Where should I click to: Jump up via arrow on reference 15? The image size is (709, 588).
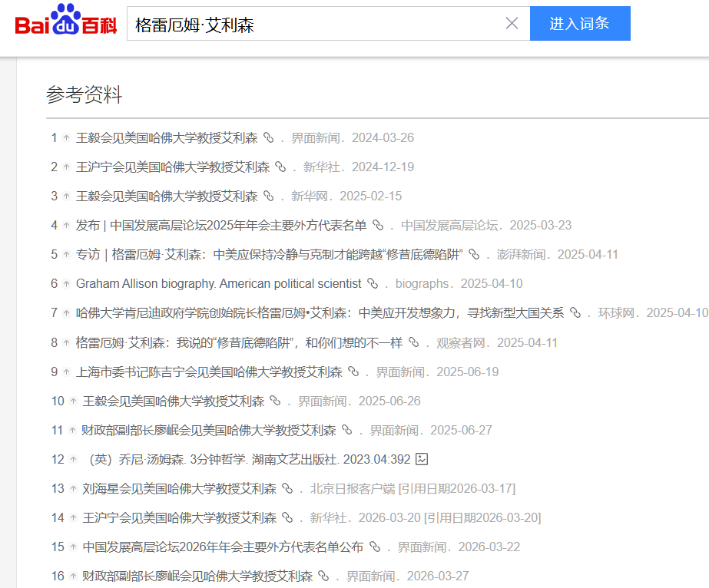click(x=73, y=547)
